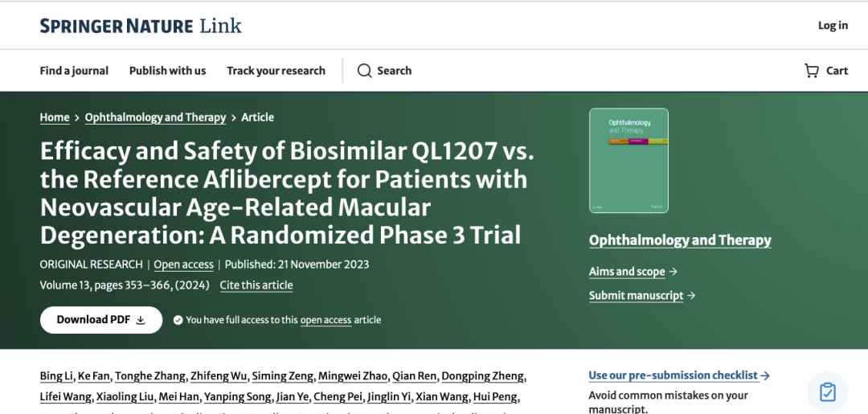Image resolution: width=868 pixels, height=414 pixels.
Task: Open the shopping cart icon
Action: pyautogui.click(x=811, y=71)
